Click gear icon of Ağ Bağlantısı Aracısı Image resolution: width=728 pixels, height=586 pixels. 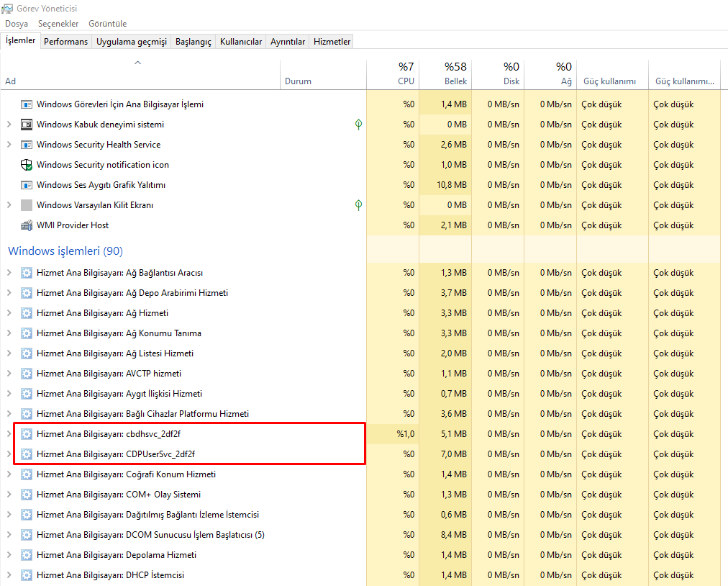27,273
